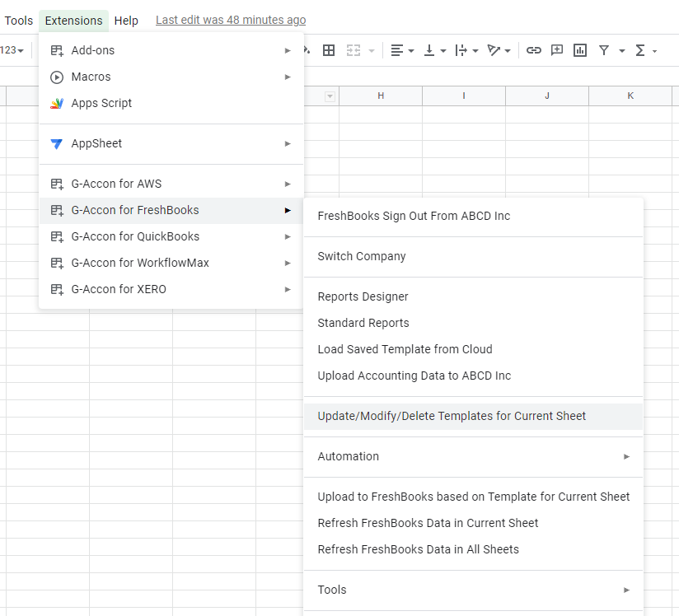This screenshot has width=679, height=616.
Task: Open the Help menu
Action: [x=126, y=21]
